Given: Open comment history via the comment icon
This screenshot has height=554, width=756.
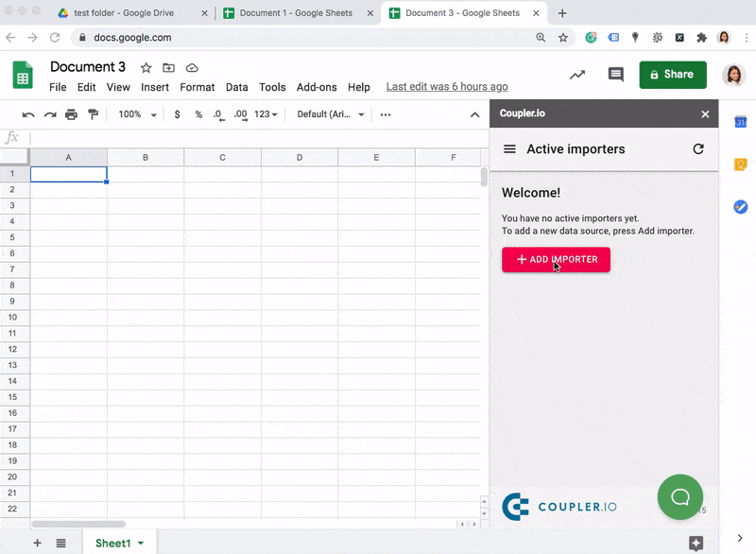Looking at the screenshot, I should pos(615,74).
